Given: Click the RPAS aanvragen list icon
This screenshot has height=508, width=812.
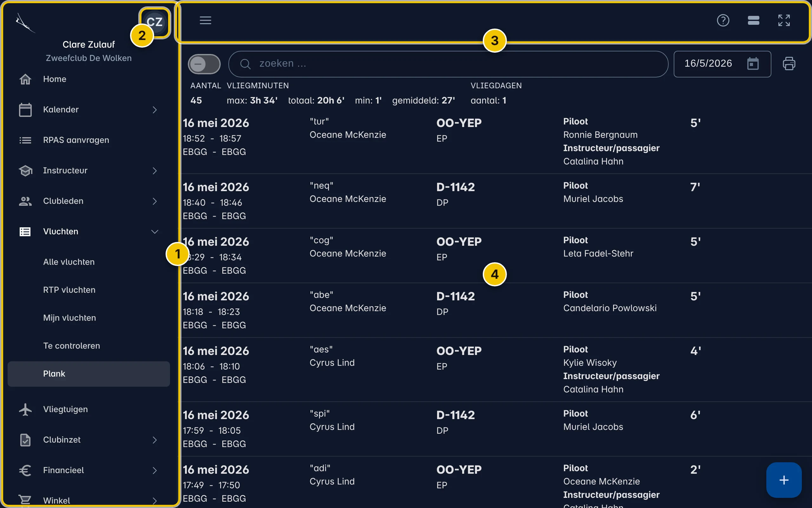Looking at the screenshot, I should click(25, 140).
